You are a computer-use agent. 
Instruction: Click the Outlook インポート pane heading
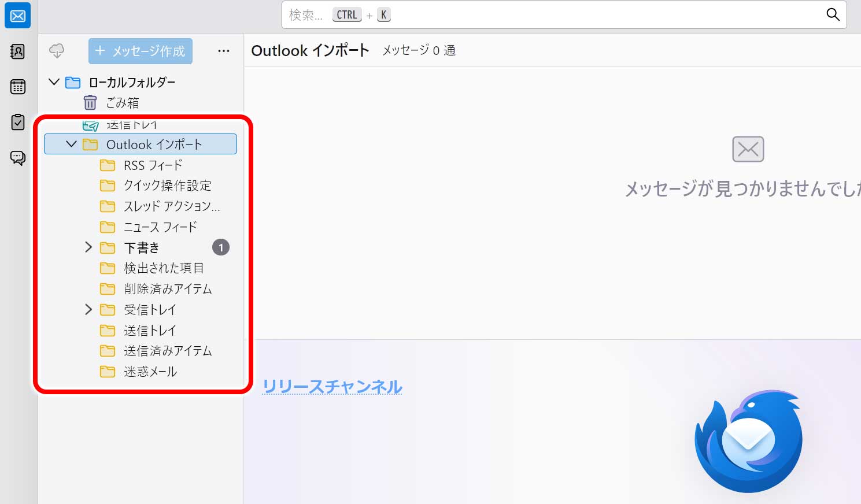coord(310,50)
